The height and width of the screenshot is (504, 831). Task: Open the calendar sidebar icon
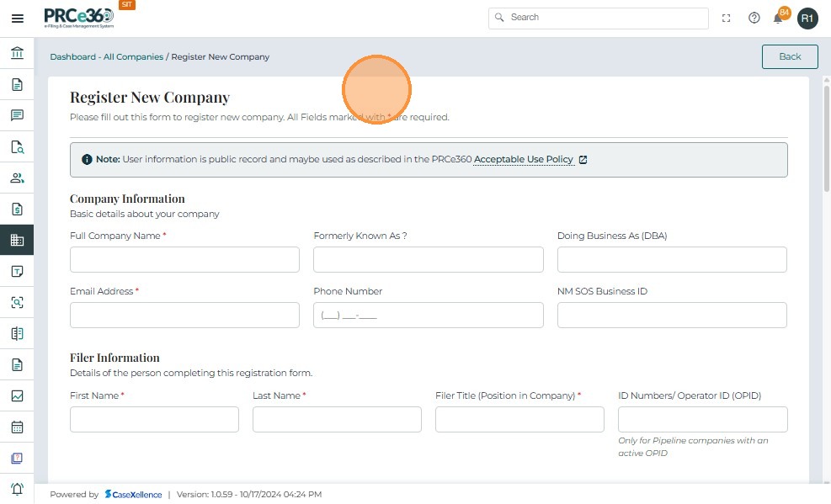pos(17,427)
